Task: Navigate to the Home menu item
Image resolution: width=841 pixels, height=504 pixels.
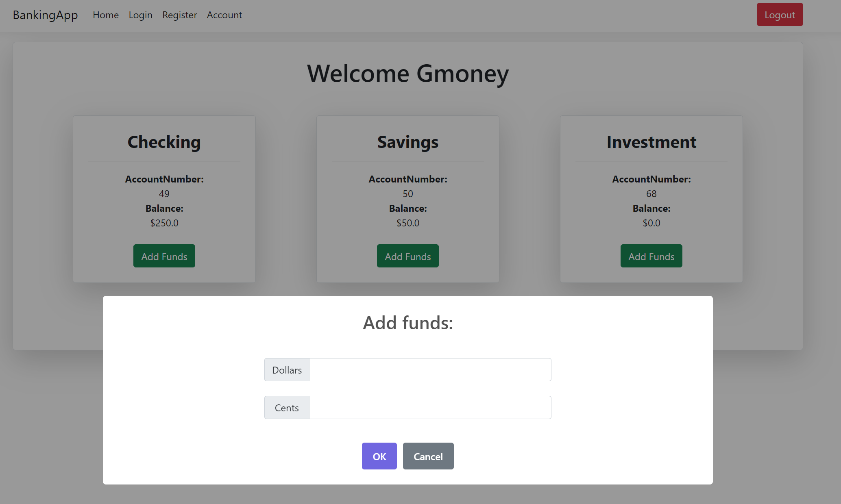Action: (x=106, y=15)
